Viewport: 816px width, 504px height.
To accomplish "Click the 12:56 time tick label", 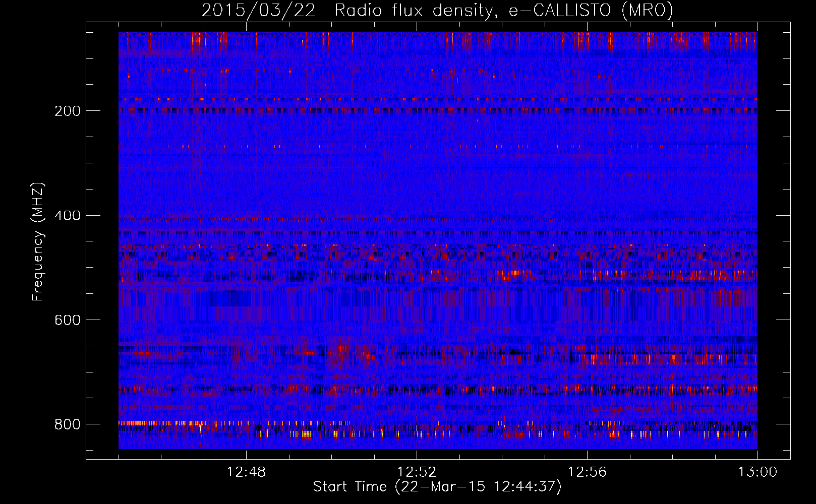I will coord(587,472).
